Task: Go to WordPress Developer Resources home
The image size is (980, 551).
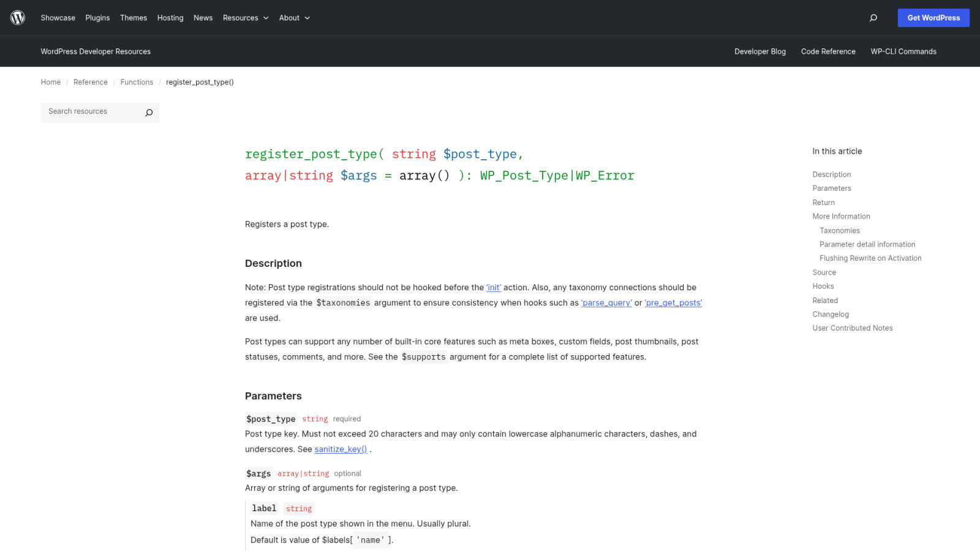Action: [96, 51]
